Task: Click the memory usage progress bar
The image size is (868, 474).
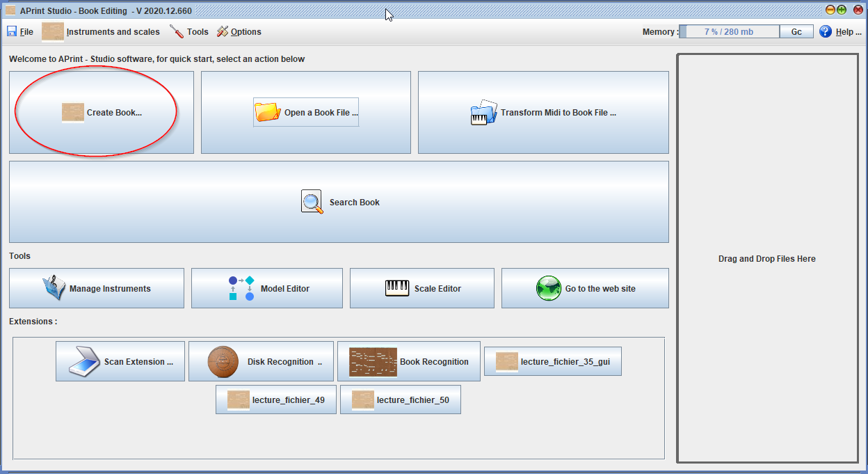Action: (x=729, y=32)
